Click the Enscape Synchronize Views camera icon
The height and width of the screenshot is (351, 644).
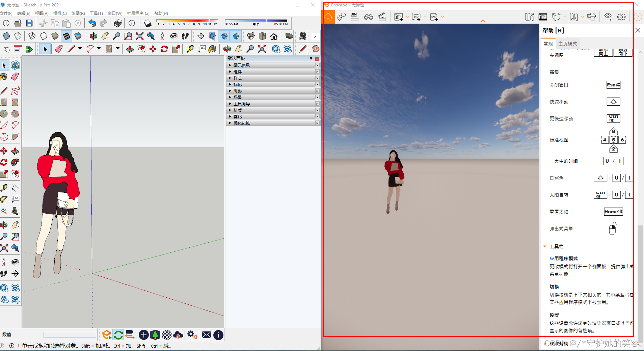130,335
